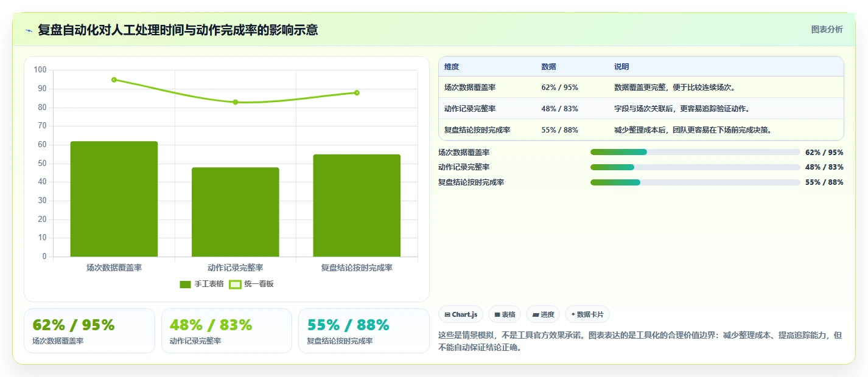Click x-axis label 场次数据覆盖率 under chart
The width and height of the screenshot is (868, 377).
click(x=114, y=268)
